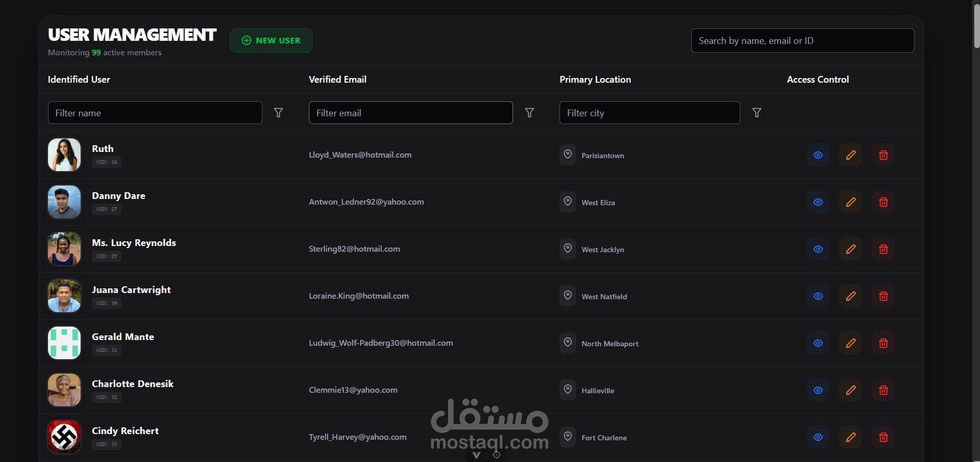Click the name Juana Cartwright
Viewport: 980px width, 462px height.
tap(131, 290)
